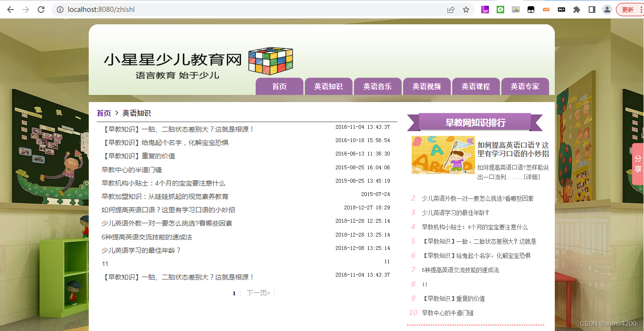Click the 2018-12-27 18:29 date text
This screenshot has width=644, height=331.
(x=367, y=207)
